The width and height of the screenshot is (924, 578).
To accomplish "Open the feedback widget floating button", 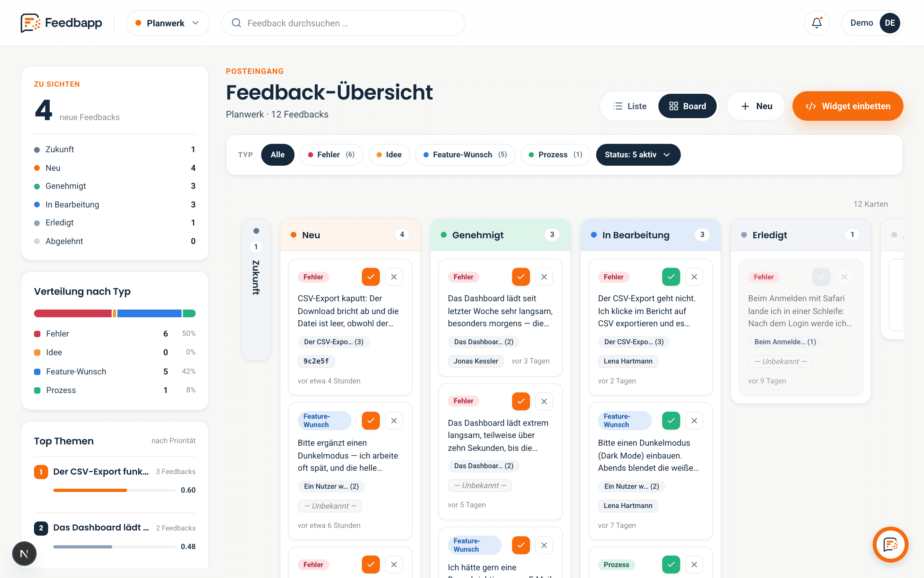I will click(890, 544).
